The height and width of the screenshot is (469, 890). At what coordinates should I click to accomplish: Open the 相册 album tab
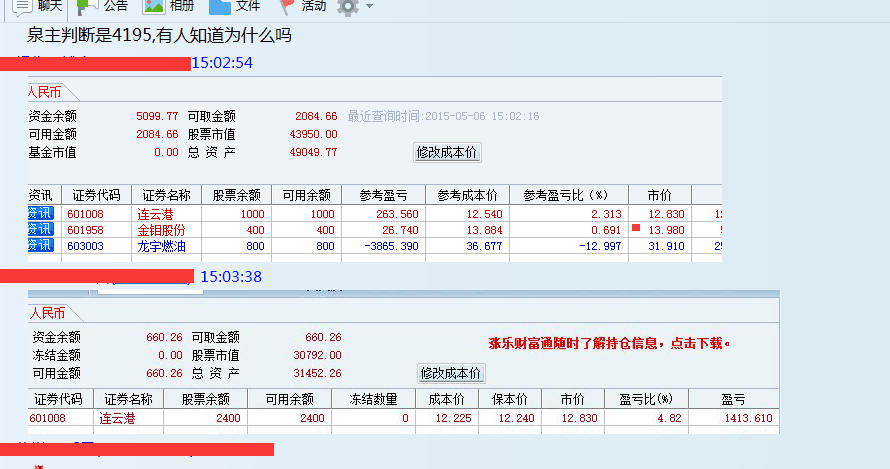tap(169, 6)
